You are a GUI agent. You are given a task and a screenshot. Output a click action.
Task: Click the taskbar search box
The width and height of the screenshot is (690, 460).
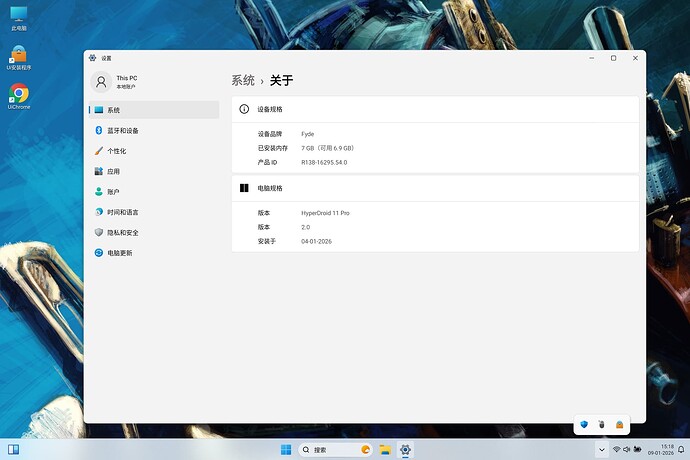336,450
